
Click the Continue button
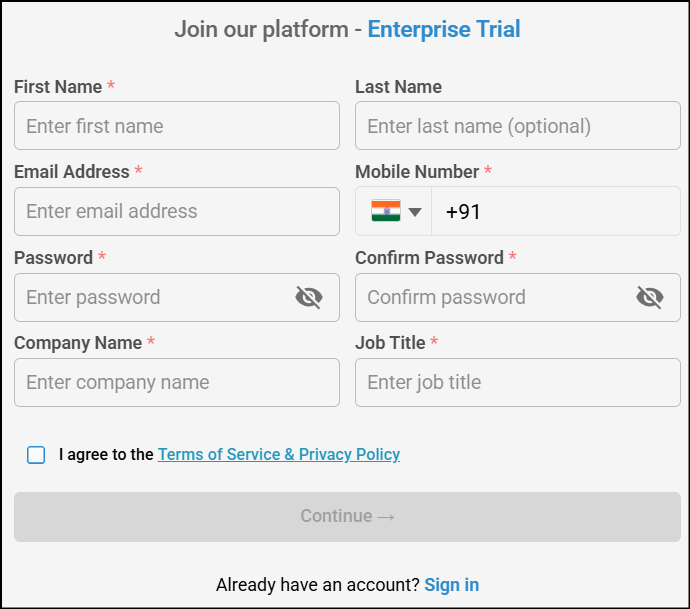pyautogui.click(x=347, y=517)
